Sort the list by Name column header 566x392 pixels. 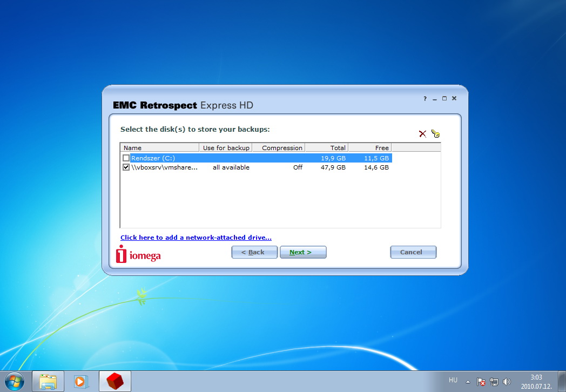coord(160,147)
